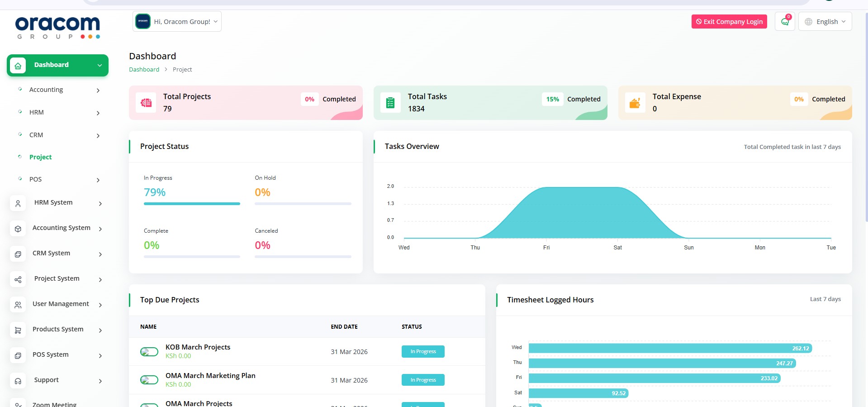Open the Hi, Oracom Group! user dropdown
This screenshot has height=407, width=868.
tap(177, 22)
